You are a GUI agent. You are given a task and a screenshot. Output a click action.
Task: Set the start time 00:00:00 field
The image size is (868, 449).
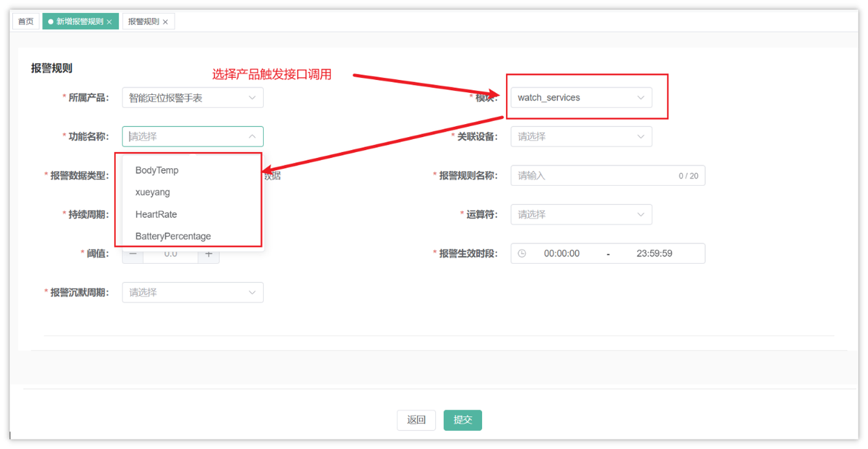coord(561,254)
